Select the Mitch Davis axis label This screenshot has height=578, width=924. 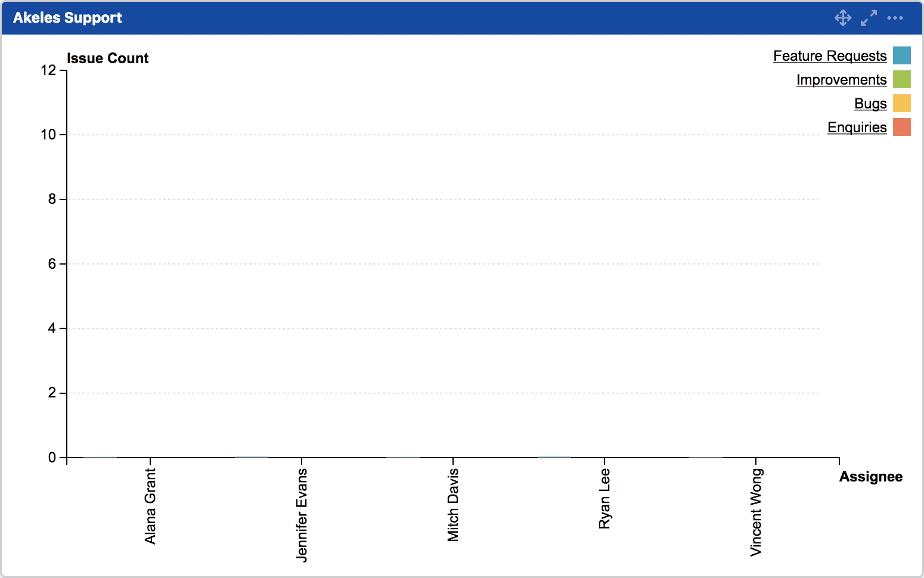pyautogui.click(x=454, y=504)
